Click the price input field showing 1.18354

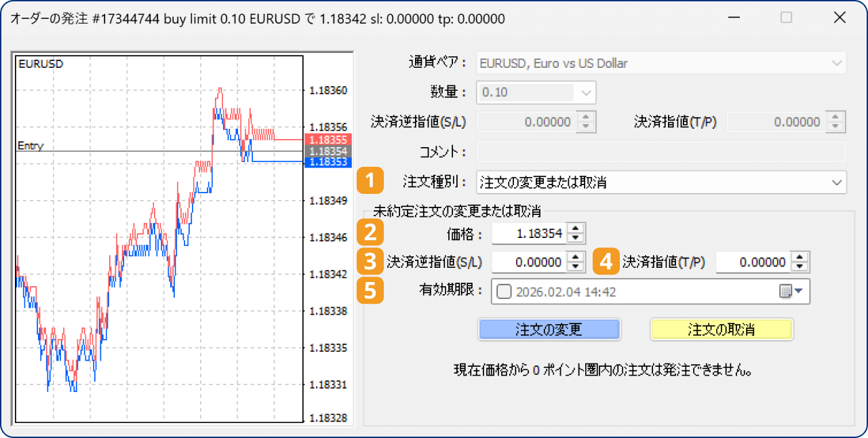coord(529,234)
